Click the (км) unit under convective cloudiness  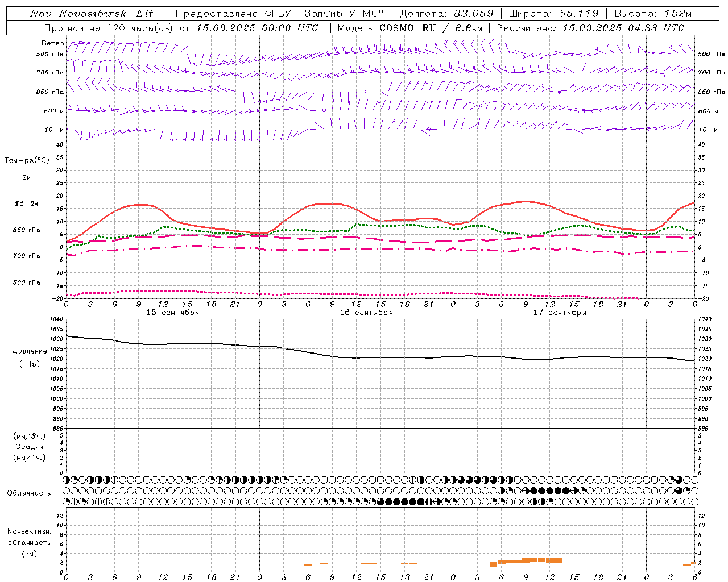coord(30,554)
